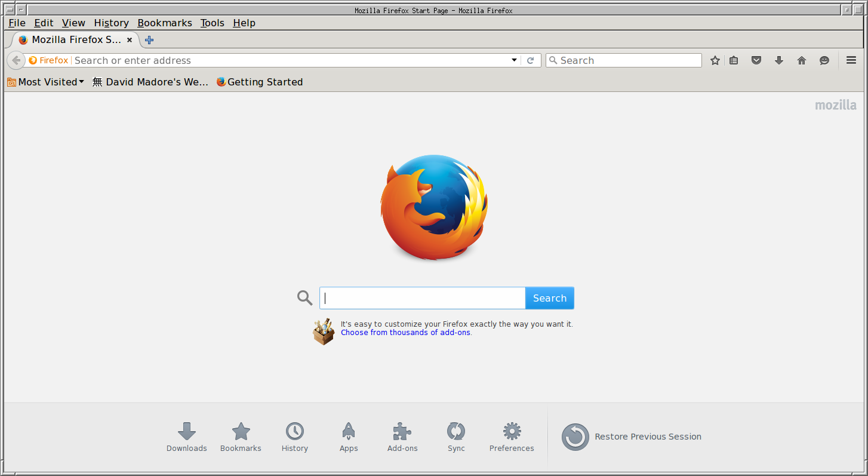
Task: Open the bookmarks list icon in toolbar
Action: coord(734,60)
